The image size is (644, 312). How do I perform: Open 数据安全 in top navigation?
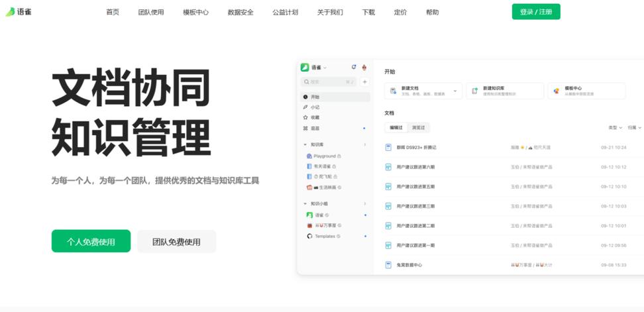241,13
